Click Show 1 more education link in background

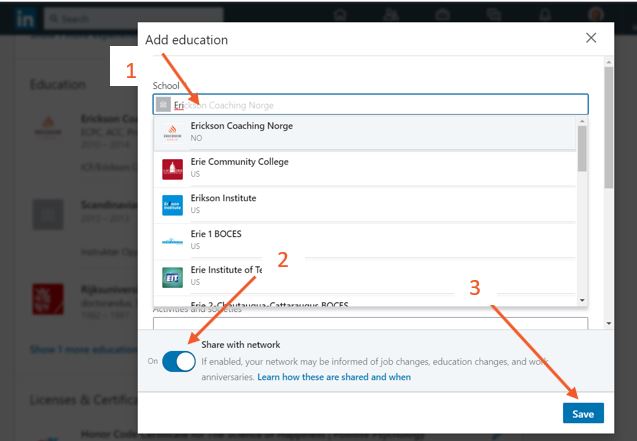[x=84, y=349]
